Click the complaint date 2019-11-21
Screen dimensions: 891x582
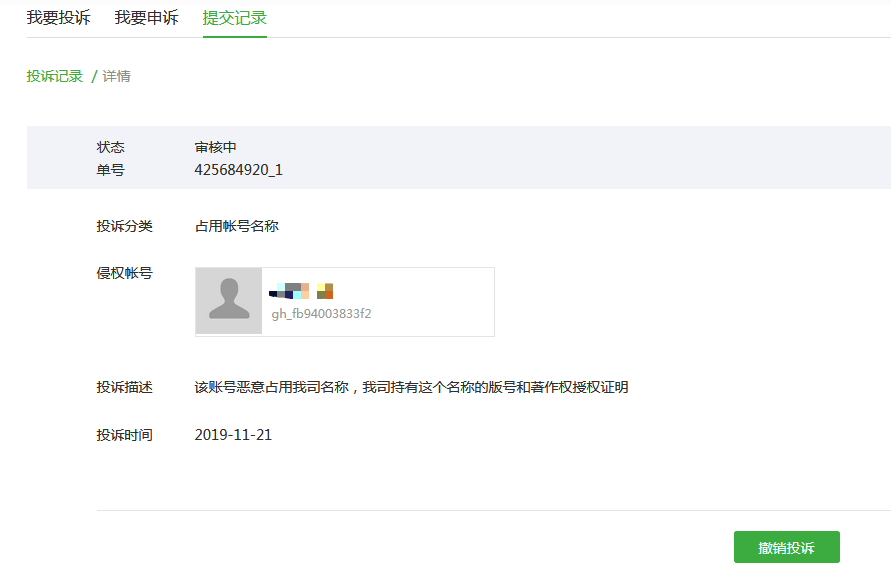(233, 435)
